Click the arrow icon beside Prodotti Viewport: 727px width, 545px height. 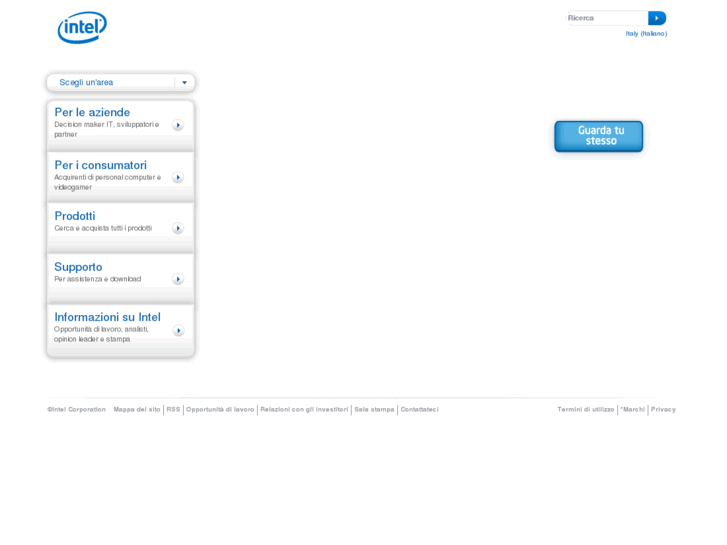pyautogui.click(x=178, y=228)
